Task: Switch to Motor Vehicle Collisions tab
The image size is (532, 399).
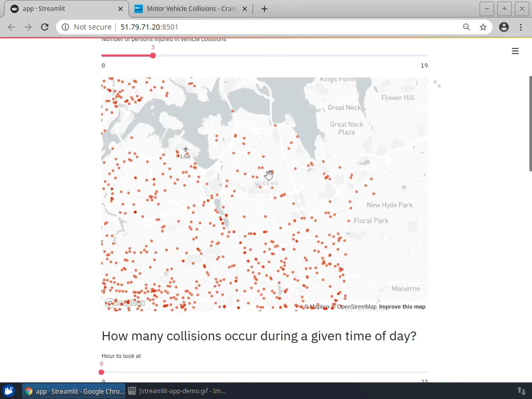Action: 191,9
